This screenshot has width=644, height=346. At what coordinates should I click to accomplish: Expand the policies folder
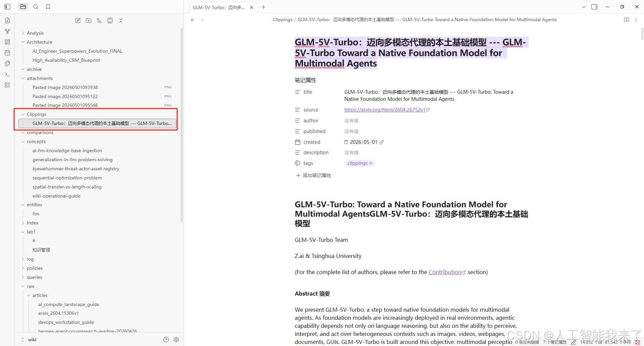[x=23, y=268]
